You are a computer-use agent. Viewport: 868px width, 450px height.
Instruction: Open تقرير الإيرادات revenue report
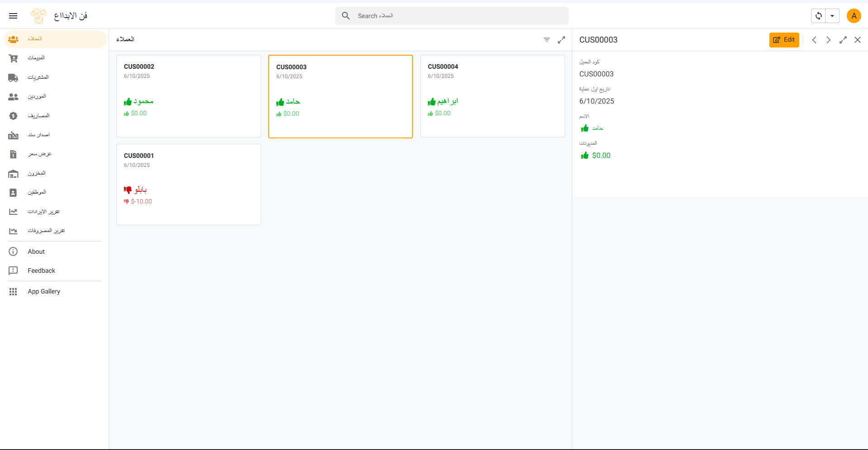[x=43, y=212]
